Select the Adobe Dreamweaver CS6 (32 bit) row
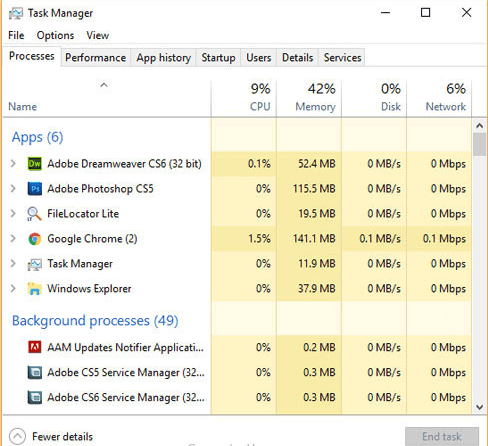The image size is (488, 446). (x=237, y=164)
